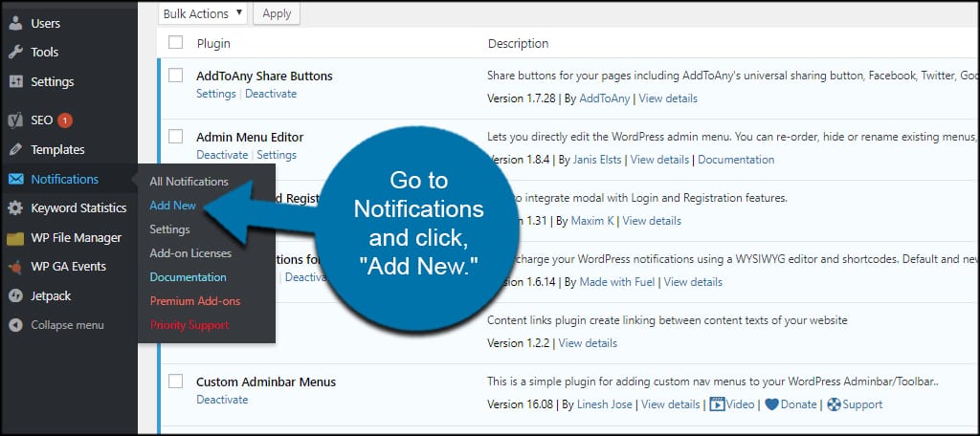Select Add-on Licenses in submenu
Image resolution: width=980 pixels, height=436 pixels.
click(x=190, y=253)
